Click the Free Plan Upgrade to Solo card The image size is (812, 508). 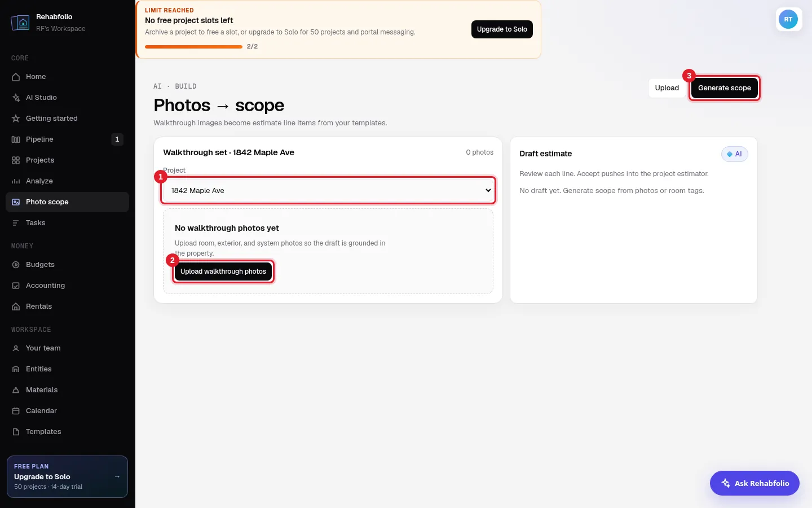(67, 476)
